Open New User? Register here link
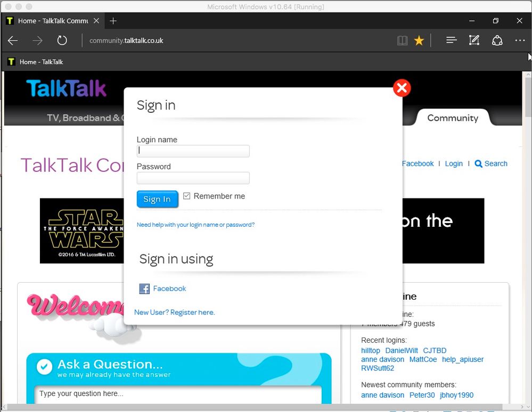Screen dimensions: 532x412 [174, 312]
